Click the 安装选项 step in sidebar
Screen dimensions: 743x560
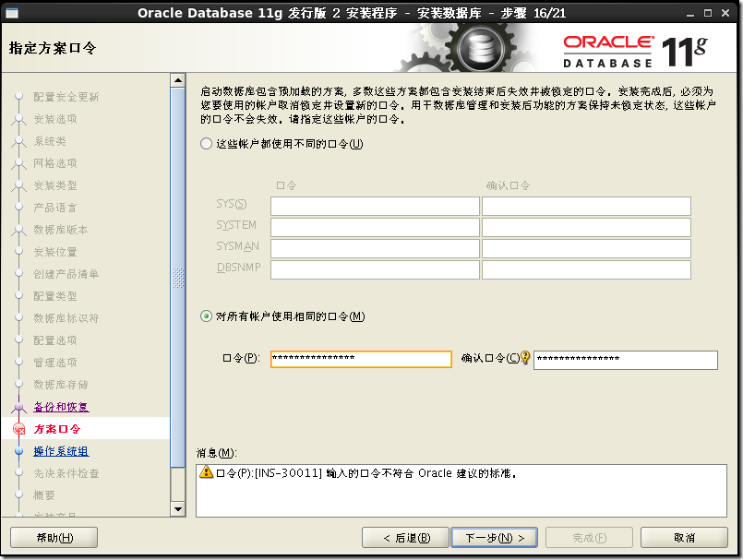[55, 119]
